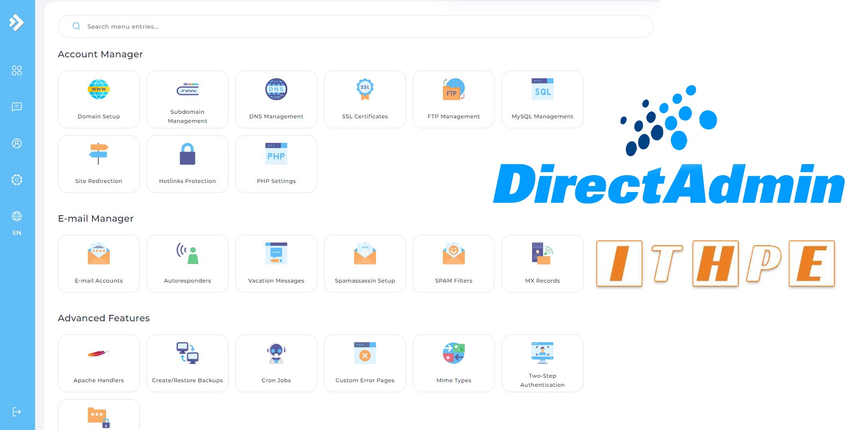Click MX Records label
The width and height of the screenshot is (868, 430).
pyautogui.click(x=543, y=281)
